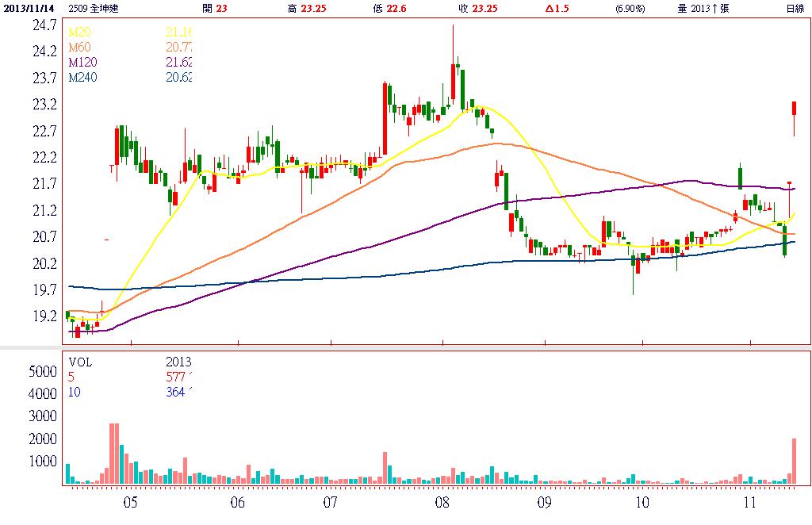812x525 pixels.
Task: Click the opening price value 23
Action: [222, 8]
